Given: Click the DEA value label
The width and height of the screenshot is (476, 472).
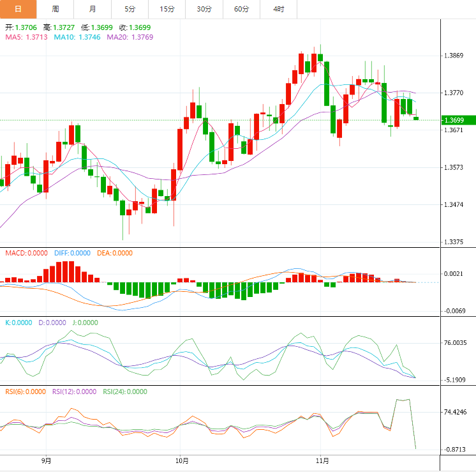Looking at the screenshot, I should (x=115, y=254).
